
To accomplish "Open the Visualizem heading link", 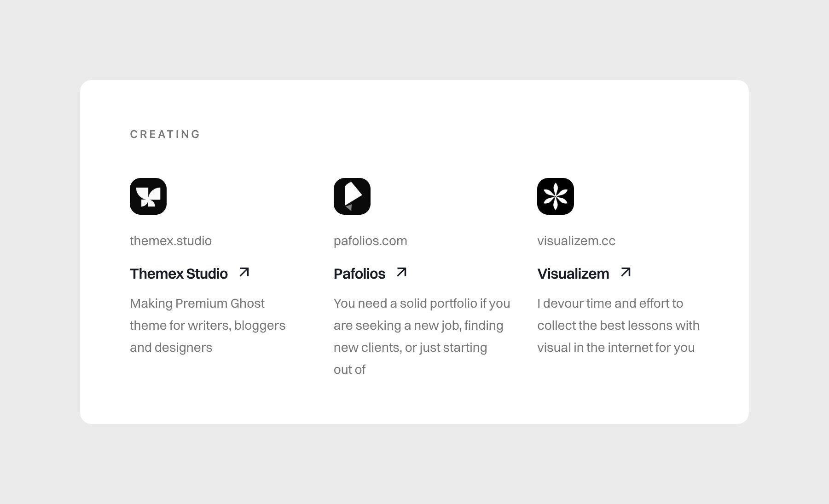I will (573, 274).
